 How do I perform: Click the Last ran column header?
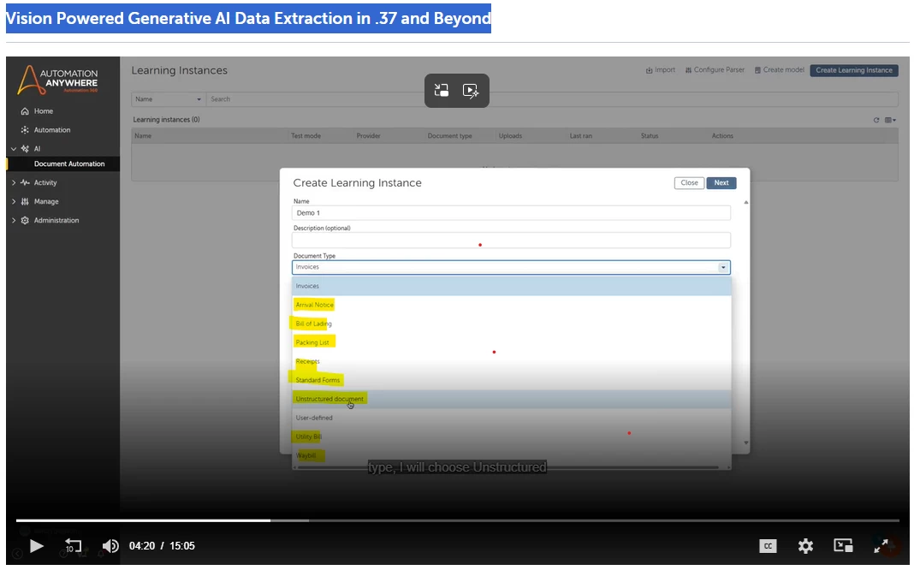click(580, 135)
